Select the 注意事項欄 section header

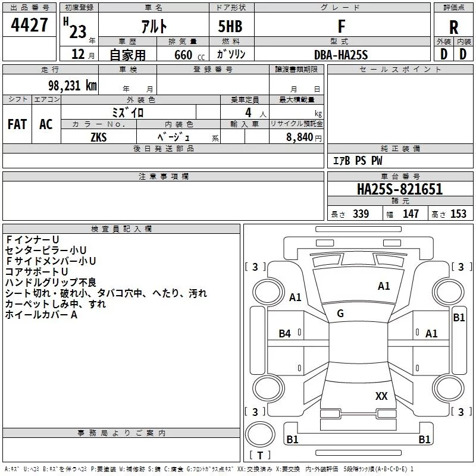(164, 176)
